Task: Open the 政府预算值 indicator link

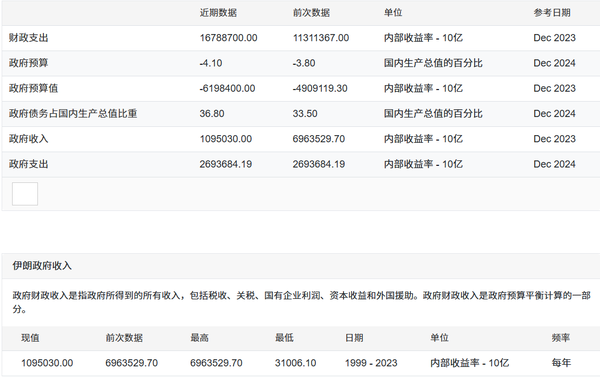Action: point(33,88)
